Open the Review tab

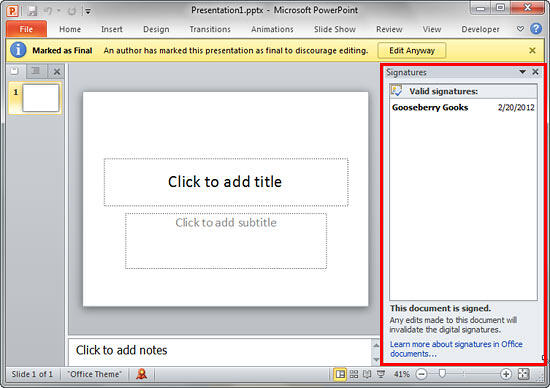coord(389,29)
